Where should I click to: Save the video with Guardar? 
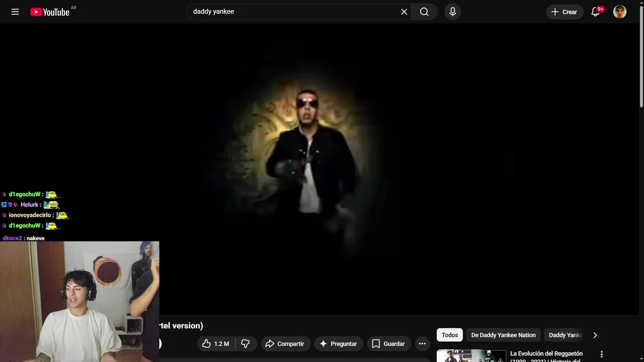coord(389,344)
